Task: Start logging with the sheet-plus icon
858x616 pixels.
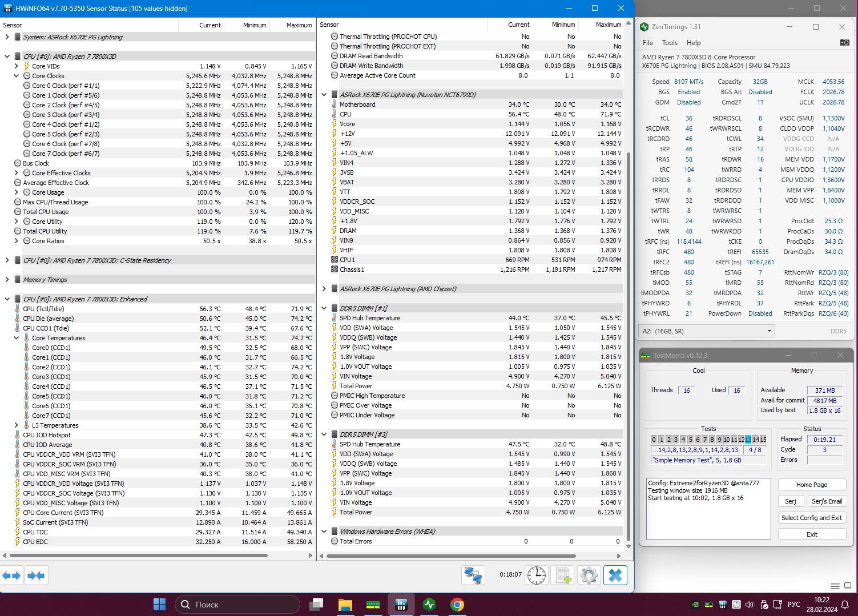Action: click(563, 575)
